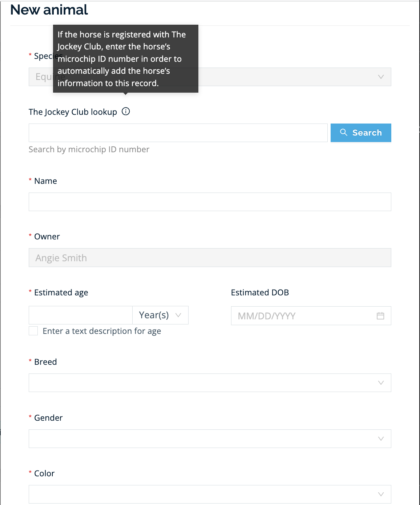
Task: Click the Estimated DOB date field
Action: pos(311,316)
